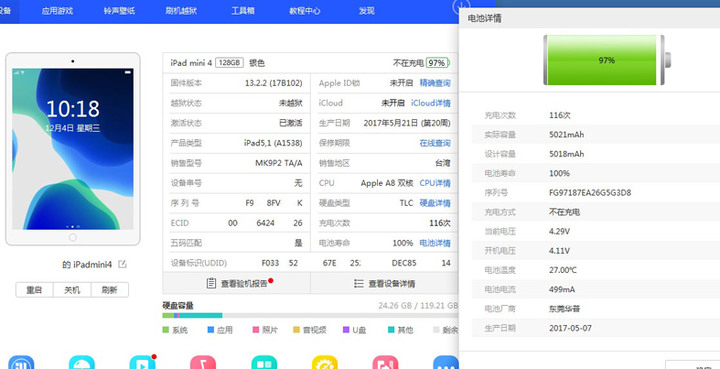The width and height of the screenshot is (720, 369).
Task: Click the 精确查询 link for Apple ID锁
Action: pyautogui.click(x=435, y=83)
